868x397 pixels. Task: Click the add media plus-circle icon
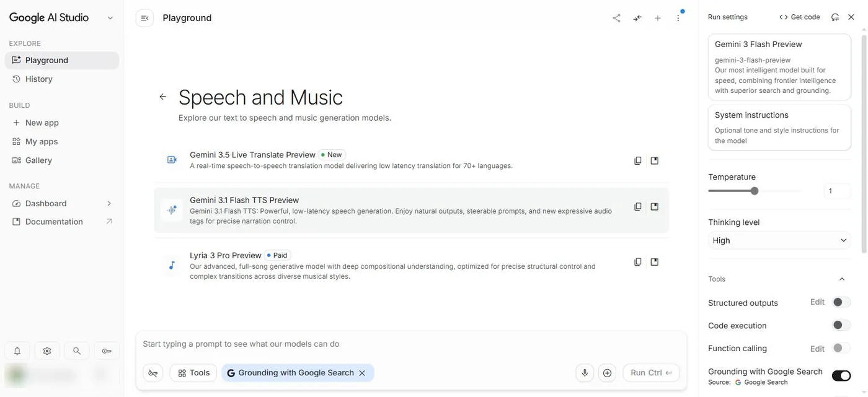608,373
